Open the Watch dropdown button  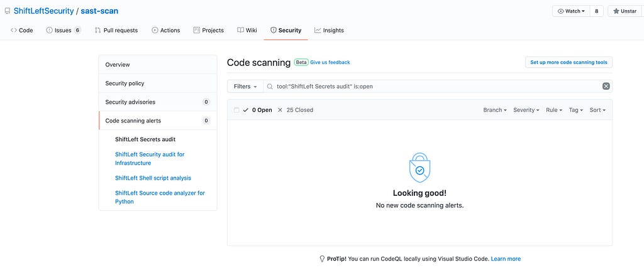pos(571,11)
